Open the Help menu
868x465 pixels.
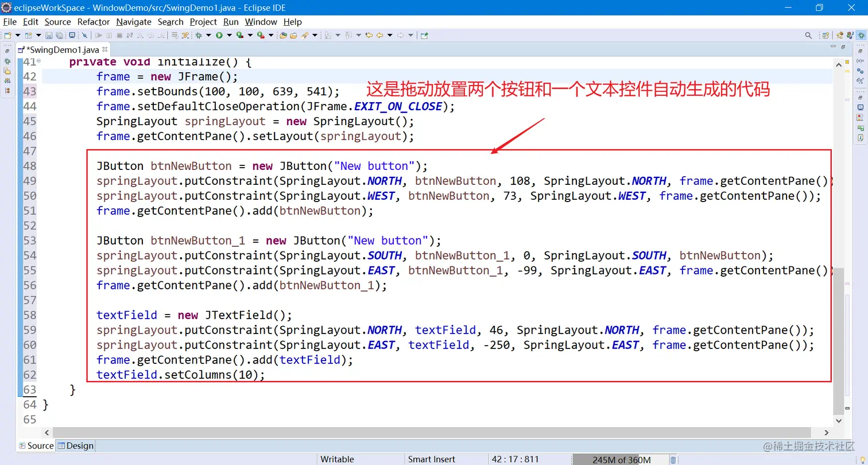[292, 22]
